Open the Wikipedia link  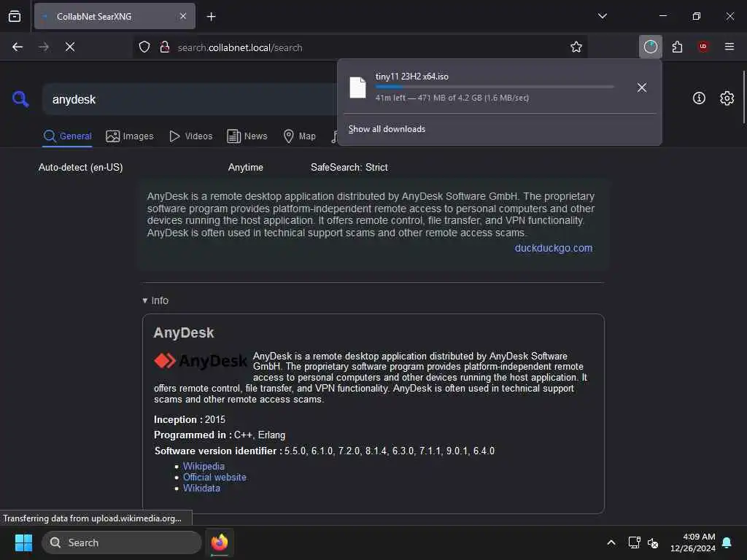(x=204, y=466)
